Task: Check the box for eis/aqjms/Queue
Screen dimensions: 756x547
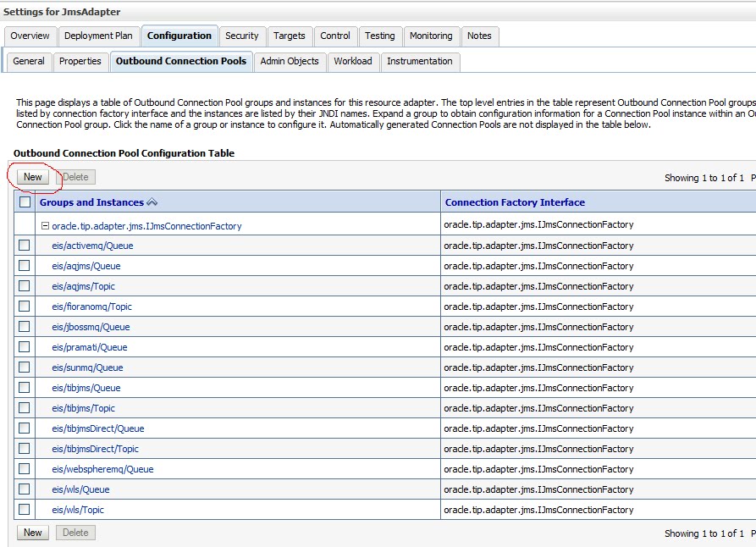Action: pyautogui.click(x=24, y=265)
